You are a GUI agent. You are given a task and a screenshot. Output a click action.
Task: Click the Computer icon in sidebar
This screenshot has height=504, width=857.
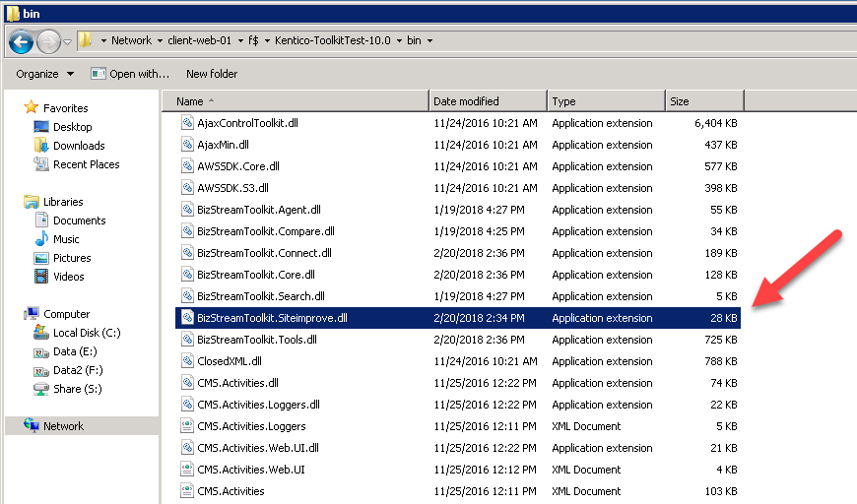32,313
